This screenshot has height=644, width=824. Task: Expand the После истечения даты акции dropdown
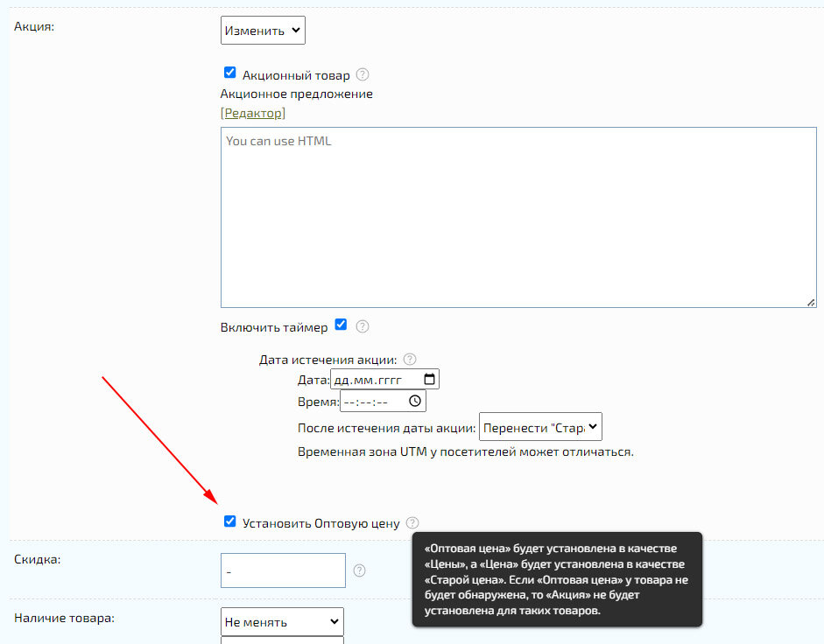pyautogui.click(x=540, y=428)
